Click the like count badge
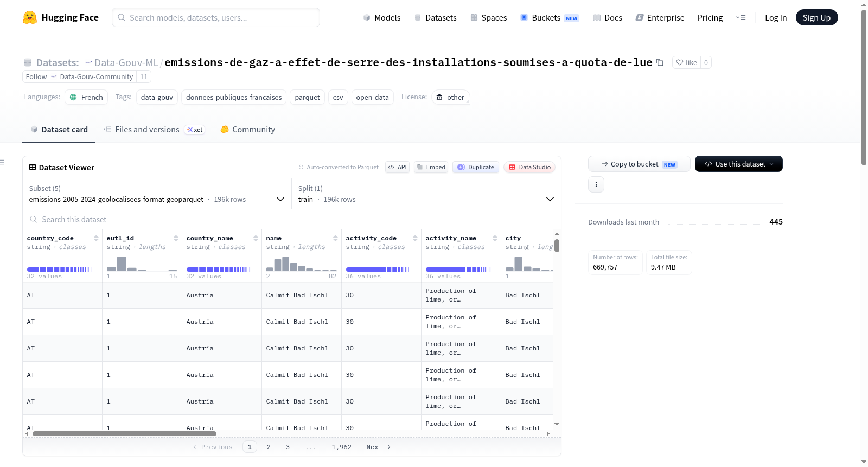 (x=706, y=62)
